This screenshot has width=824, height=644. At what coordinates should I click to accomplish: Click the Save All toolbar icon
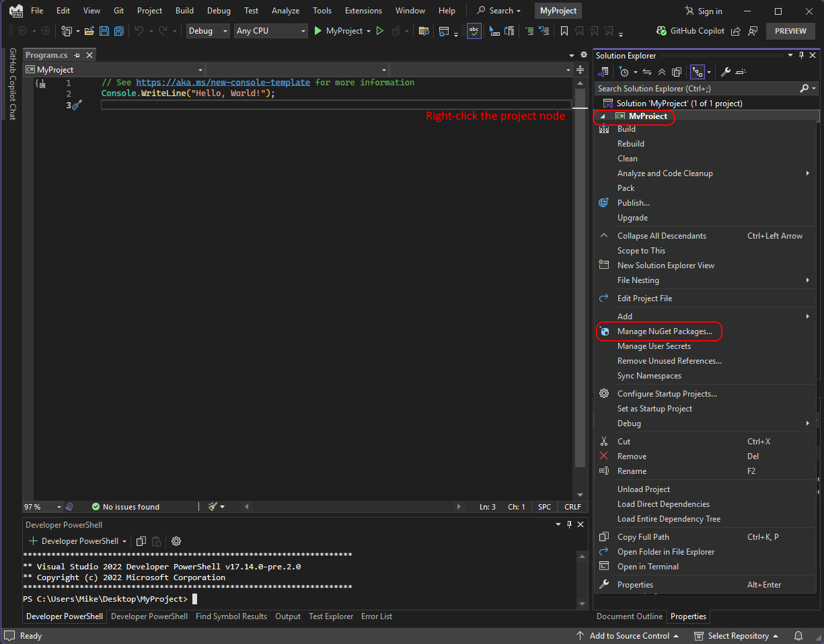pyautogui.click(x=118, y=31)
